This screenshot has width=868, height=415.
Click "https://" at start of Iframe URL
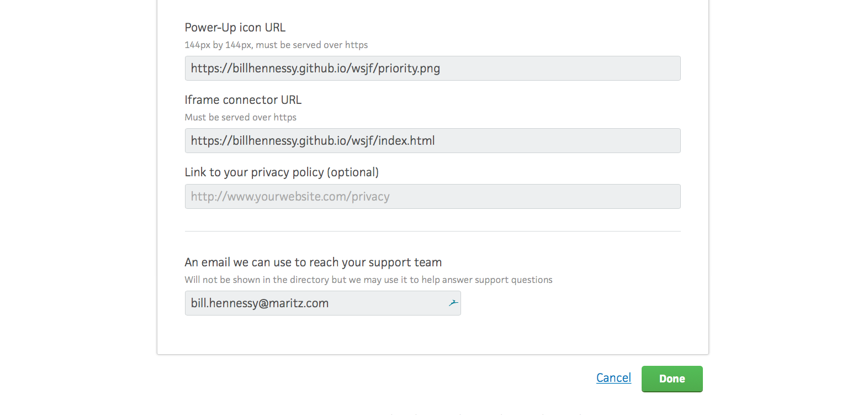click(x=211, y=141)
